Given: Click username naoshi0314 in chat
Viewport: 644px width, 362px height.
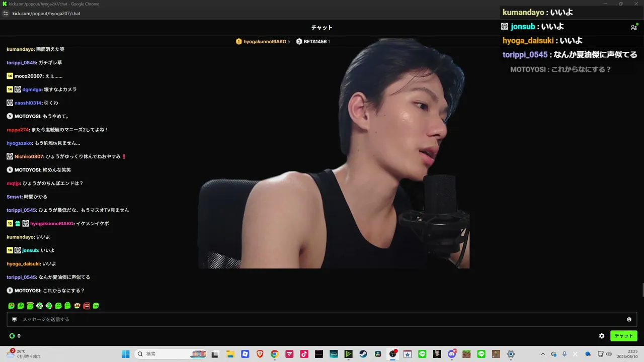Looking at the screenshot, I should pyautogui.click(x=28, y=103).
